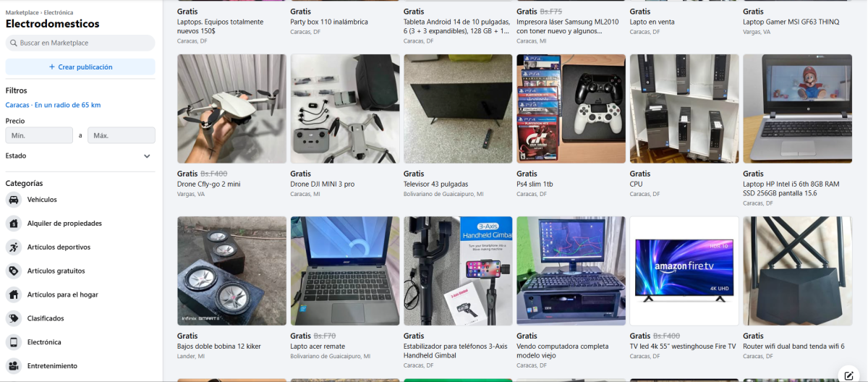Click the Mín. price input field
The height and width of the screenshot is (382, 868).
click(39, 135)
